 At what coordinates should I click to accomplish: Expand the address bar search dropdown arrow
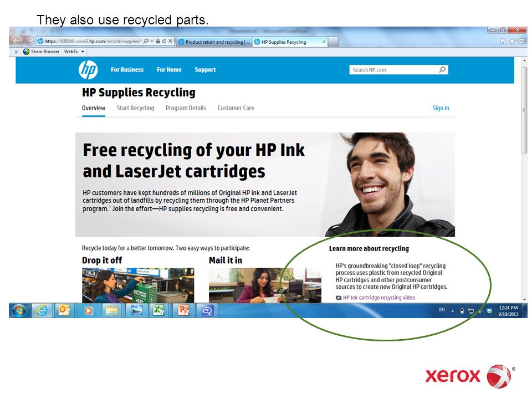pos(152,41)
